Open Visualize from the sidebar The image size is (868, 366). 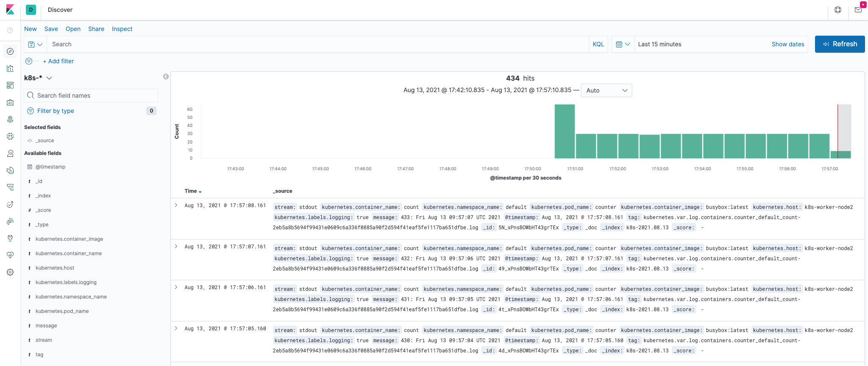pos(10,68)
